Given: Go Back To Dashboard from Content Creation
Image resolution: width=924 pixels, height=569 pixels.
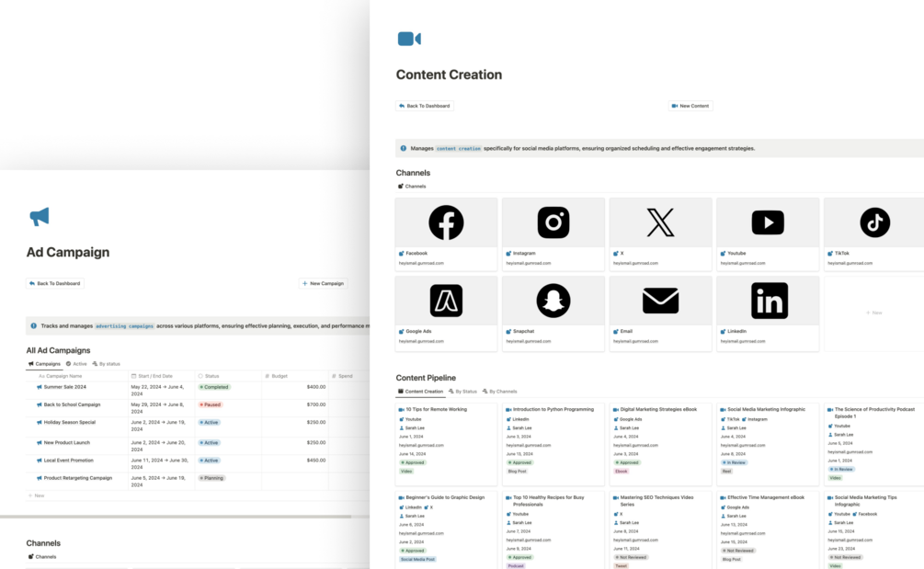Looking at the screenshot, I should (x=424, y=106).
